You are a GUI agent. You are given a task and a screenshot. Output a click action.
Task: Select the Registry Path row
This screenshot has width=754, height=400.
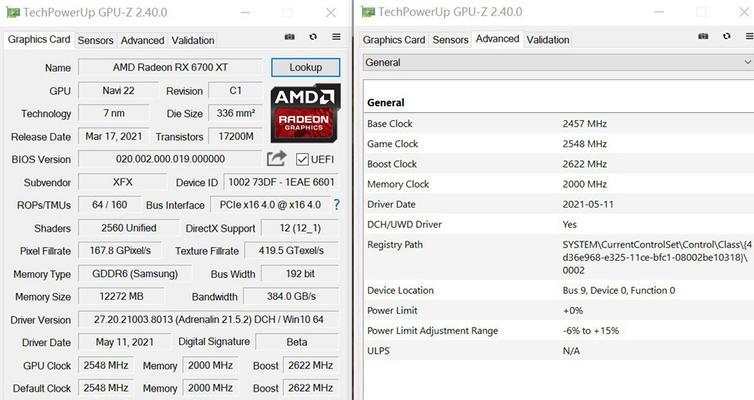click(x=558, y=257)
